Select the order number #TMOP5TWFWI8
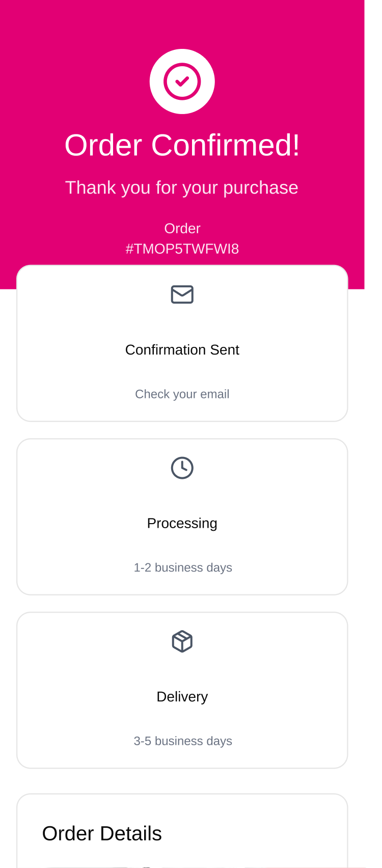This screenshot has width=382, height=868. click(182, 249)
